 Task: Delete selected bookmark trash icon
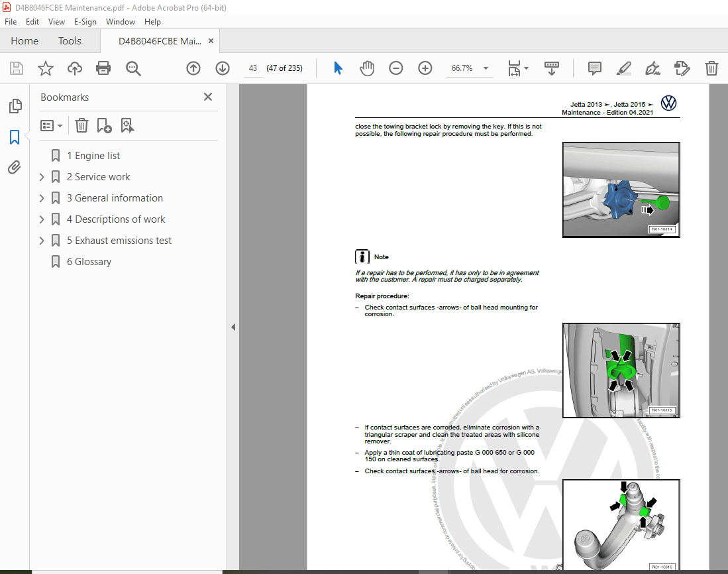(81, 125)
